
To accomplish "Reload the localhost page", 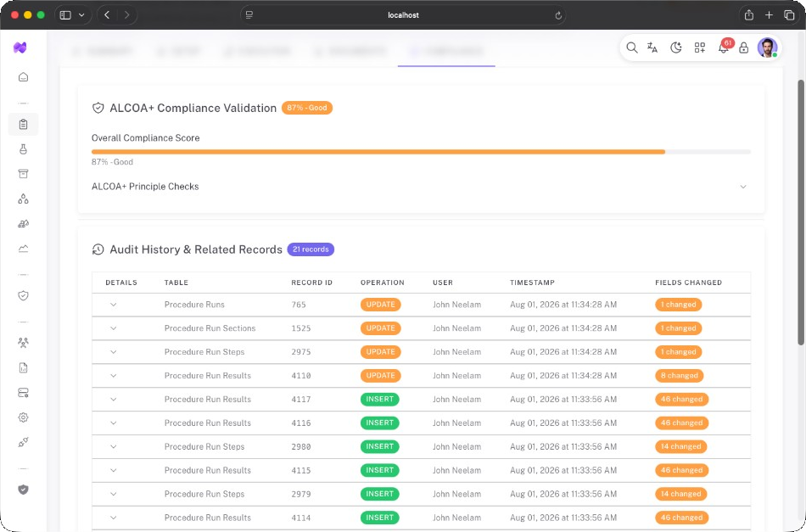I will (558, 15).
